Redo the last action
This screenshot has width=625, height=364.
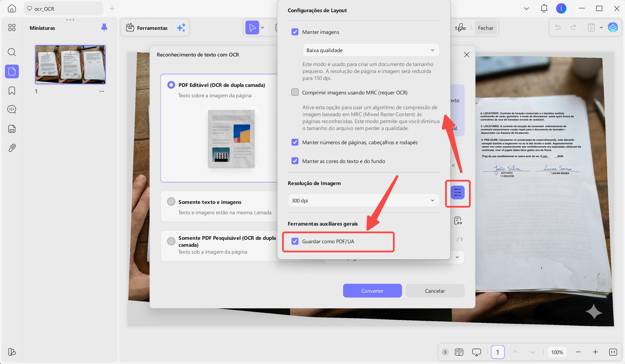tap(573, 28)
